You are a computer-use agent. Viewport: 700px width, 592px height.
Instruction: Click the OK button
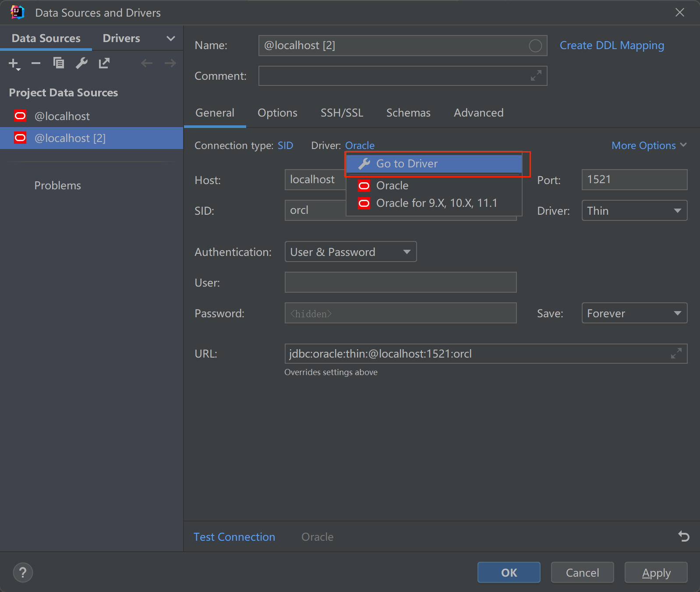(x=509, y=572)
